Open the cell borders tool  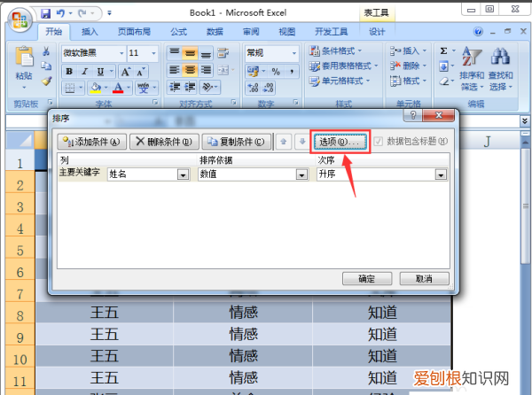(69, 88)
